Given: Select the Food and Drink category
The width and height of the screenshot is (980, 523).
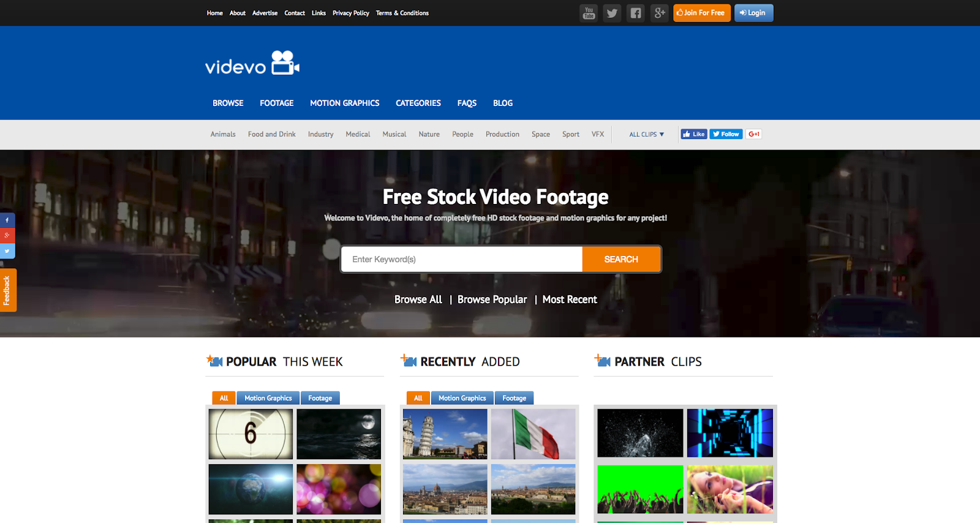Looking at the screenshot, I should click(272, 134).
